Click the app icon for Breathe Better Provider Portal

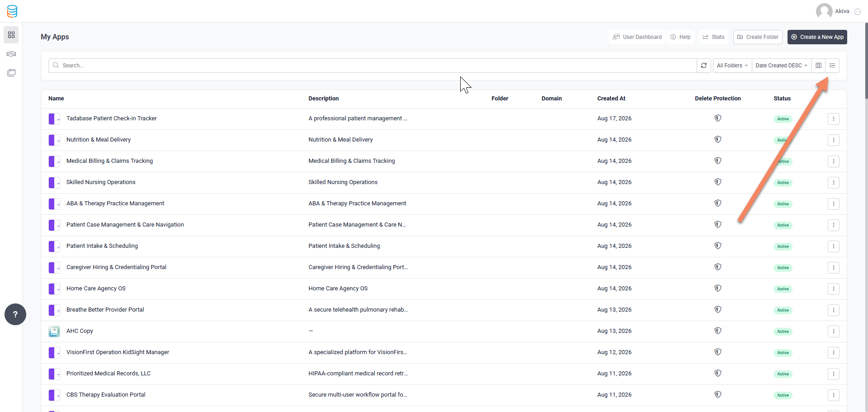point(54,310)
